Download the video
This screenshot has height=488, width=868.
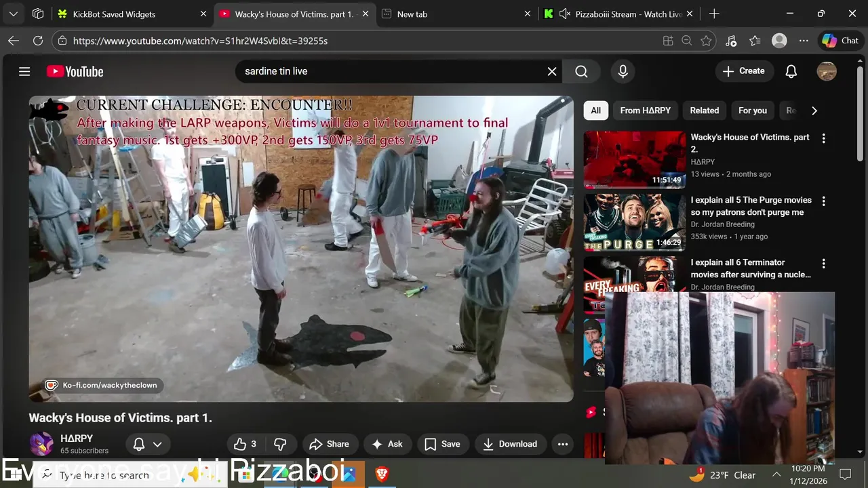coord(510,444)
